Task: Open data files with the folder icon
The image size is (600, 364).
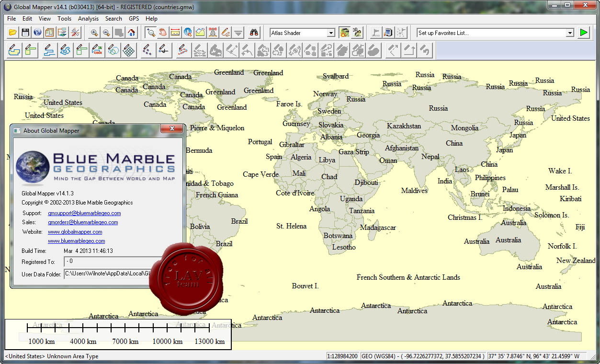Action: [x=13, y=33]
